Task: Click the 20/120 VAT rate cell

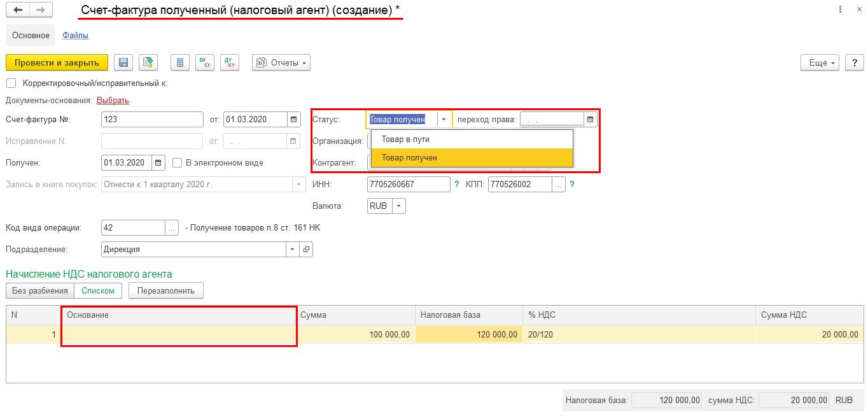Action: (639, 334)
